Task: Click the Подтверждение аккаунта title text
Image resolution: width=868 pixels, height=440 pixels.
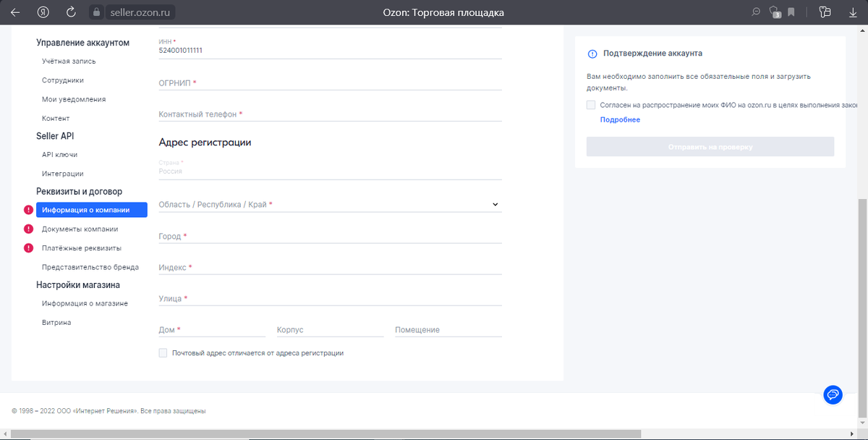Action: pyautogui.click(x=652, y=54)
